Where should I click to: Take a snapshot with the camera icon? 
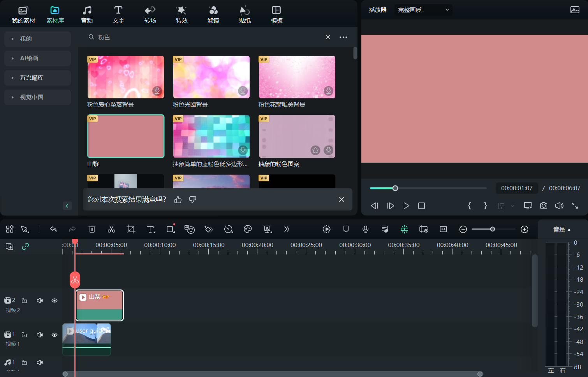point(544,205)
